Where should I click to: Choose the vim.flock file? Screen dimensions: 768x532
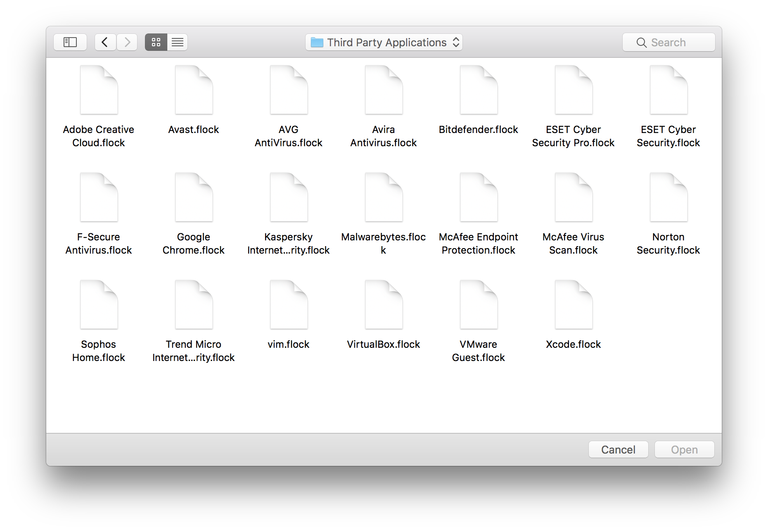tap(289, 305)
